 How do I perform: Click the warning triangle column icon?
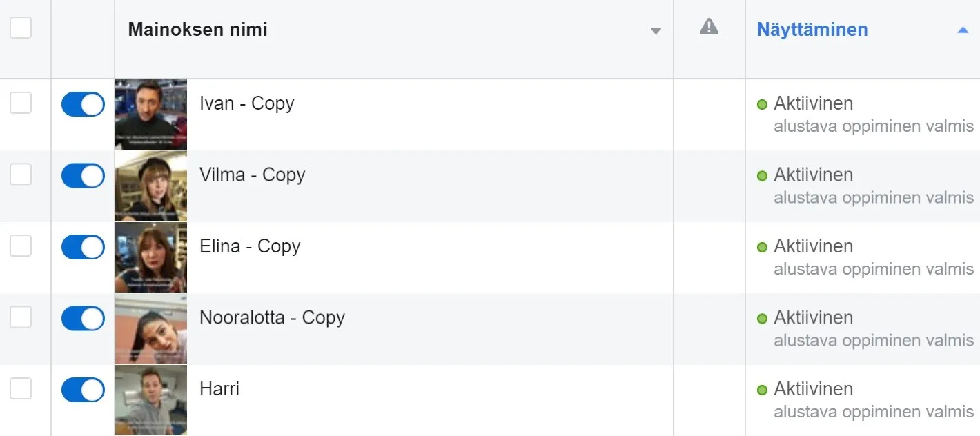click(709, 27)
